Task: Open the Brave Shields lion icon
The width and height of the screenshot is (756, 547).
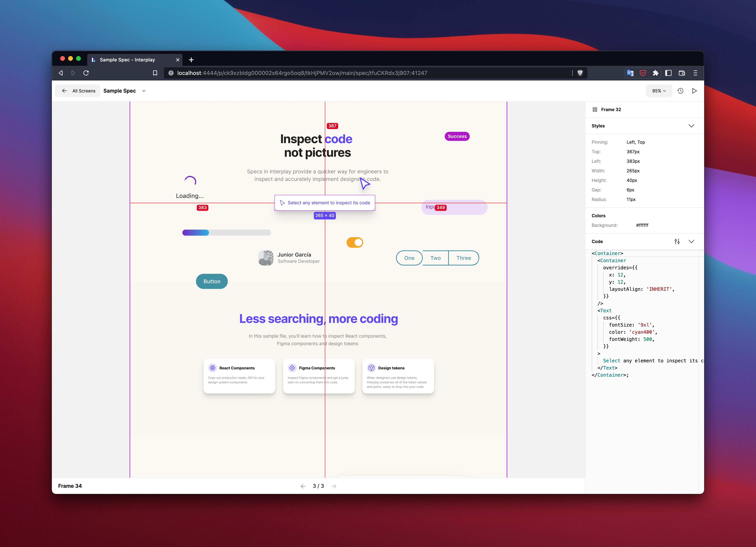Action: [580, 73]
